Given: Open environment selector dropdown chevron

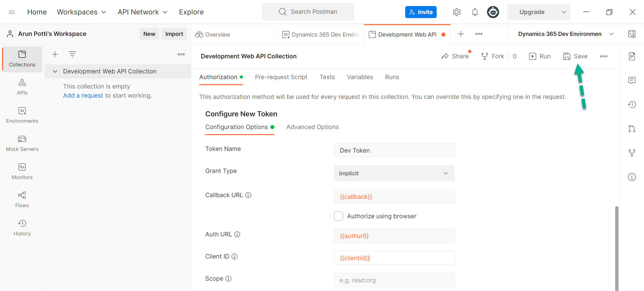Looking at the screenshot, I should click(611, 34).
